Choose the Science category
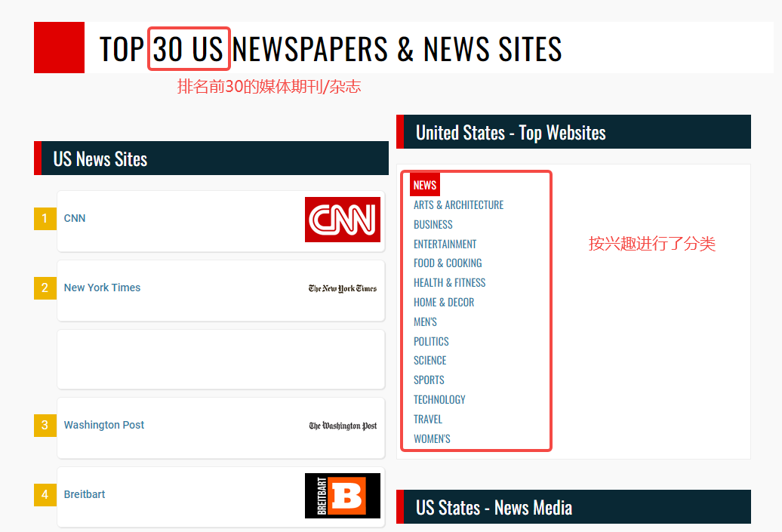 [430, 361]
